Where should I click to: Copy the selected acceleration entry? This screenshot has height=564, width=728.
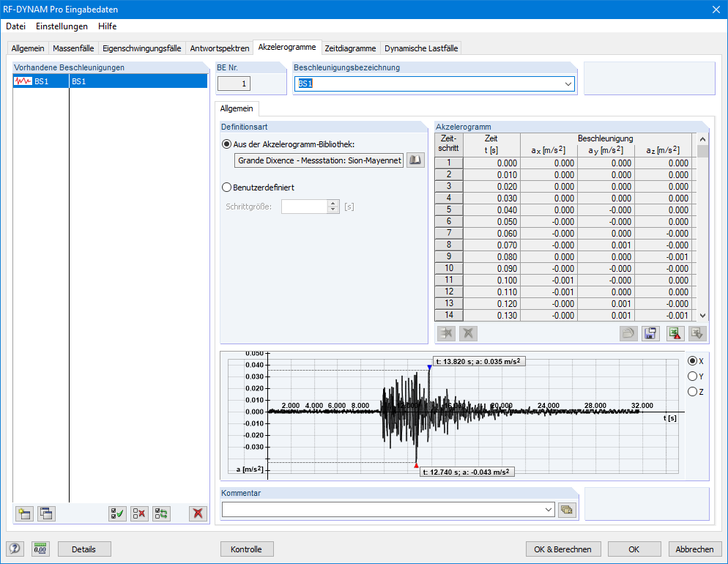tap(46, 513)
